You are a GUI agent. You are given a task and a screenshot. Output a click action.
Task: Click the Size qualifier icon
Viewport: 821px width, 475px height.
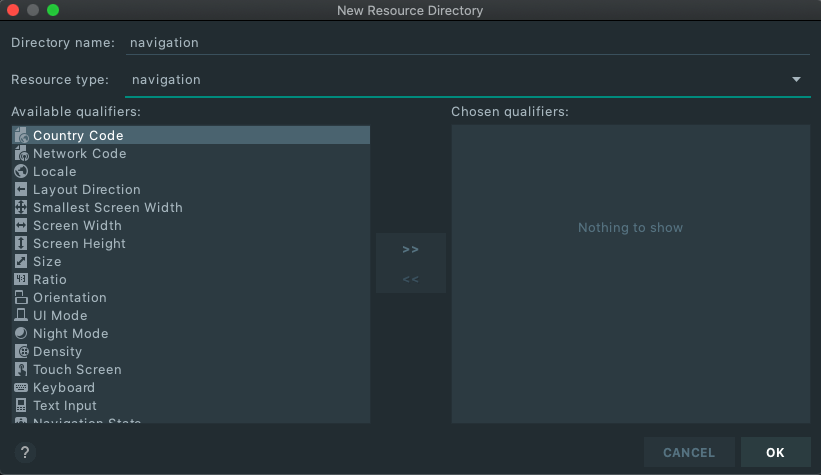(21, 261)
